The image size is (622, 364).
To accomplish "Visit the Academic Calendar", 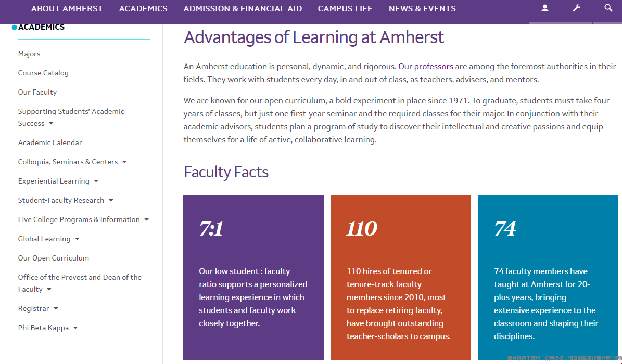I will click(49, 142).
